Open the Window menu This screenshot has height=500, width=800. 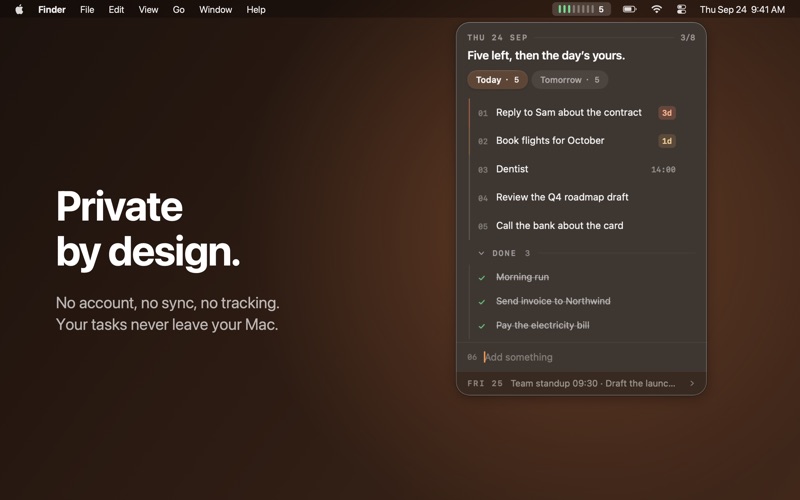[215, 9]
